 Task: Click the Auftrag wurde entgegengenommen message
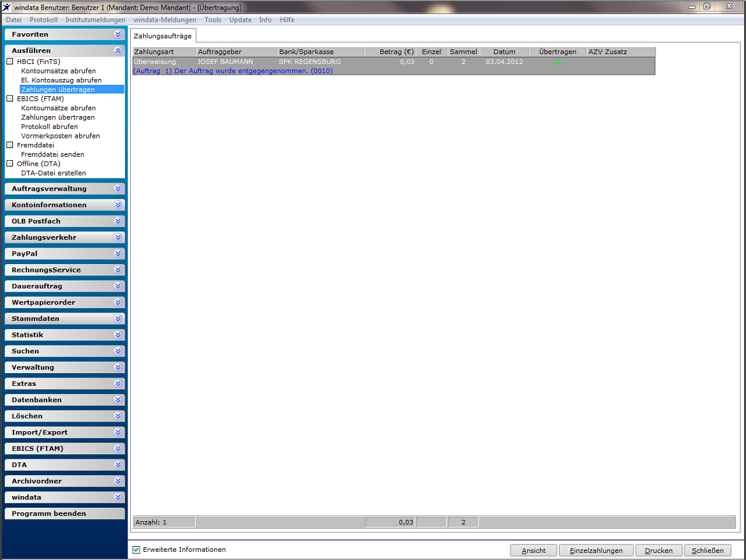coord(233,71)
